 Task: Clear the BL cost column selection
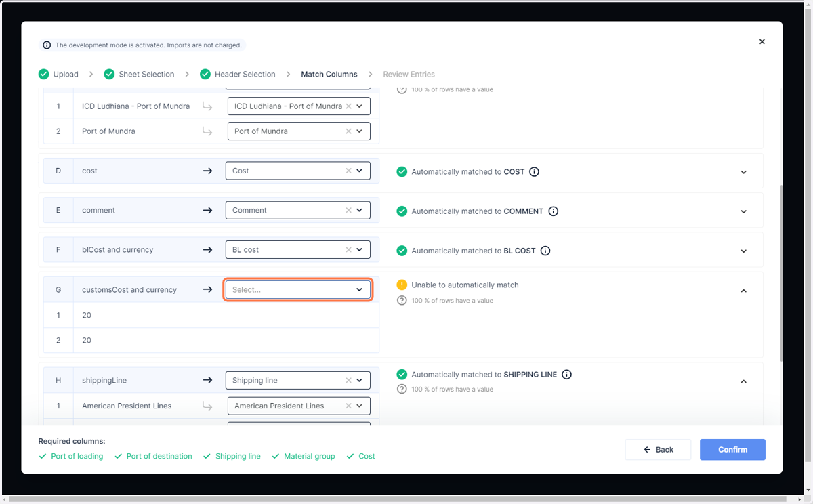349,250
